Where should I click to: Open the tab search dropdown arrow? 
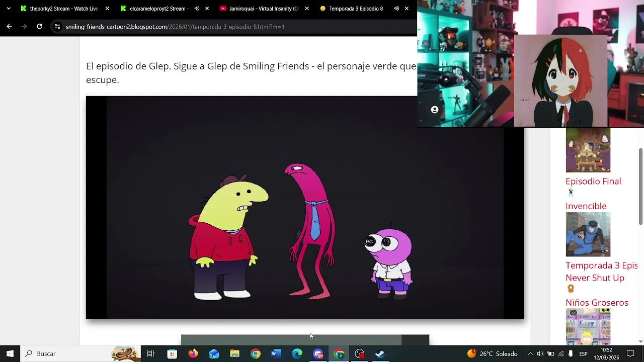click(x=9, y=9)
